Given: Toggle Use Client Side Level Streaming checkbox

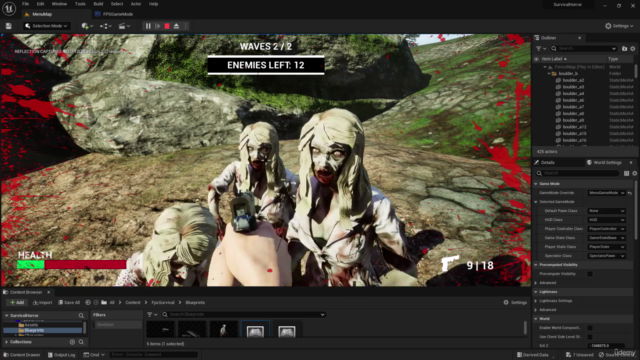Looking at the screenshot, I should [590, 337].
